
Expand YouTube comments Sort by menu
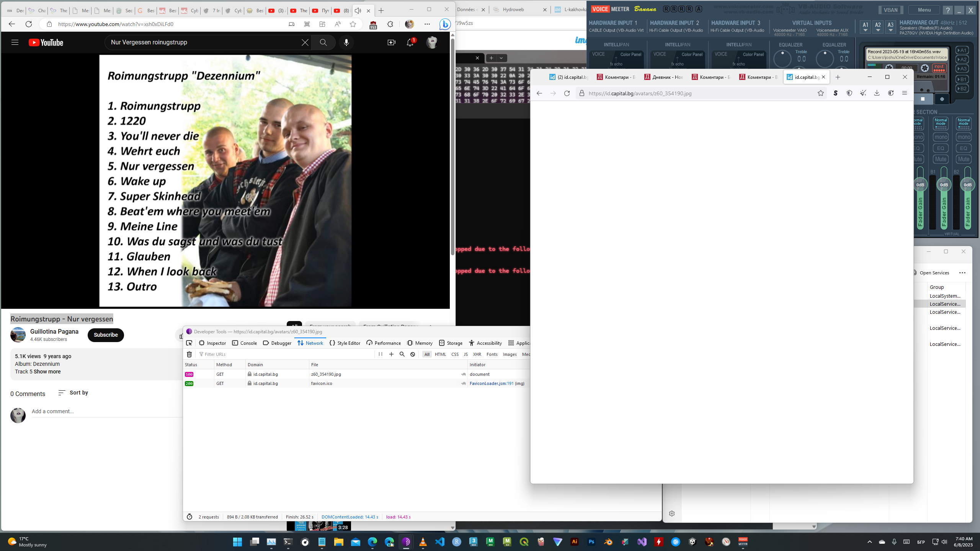click(x=73, y=393)
